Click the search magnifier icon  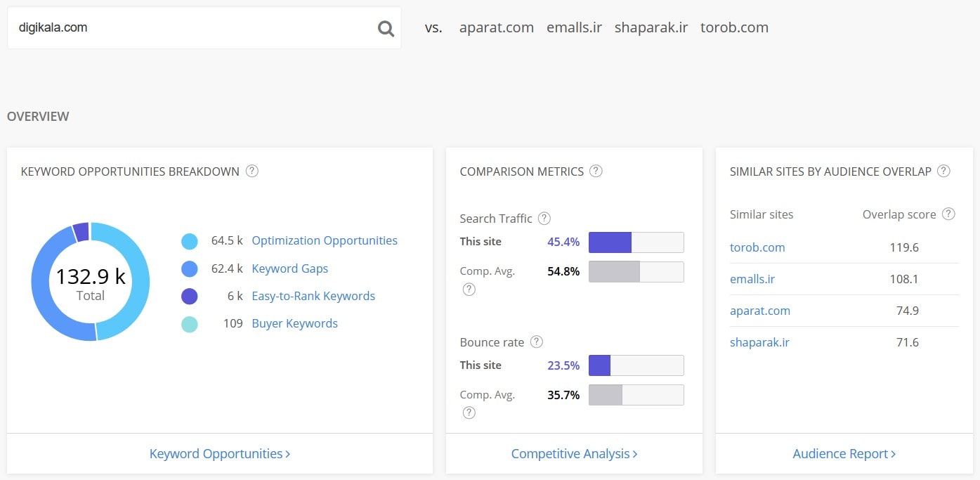[386, 28]
